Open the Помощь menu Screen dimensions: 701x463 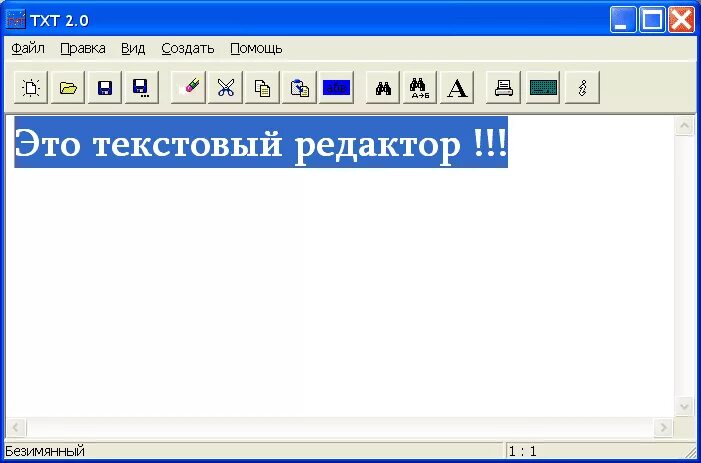tap(256, 48)
